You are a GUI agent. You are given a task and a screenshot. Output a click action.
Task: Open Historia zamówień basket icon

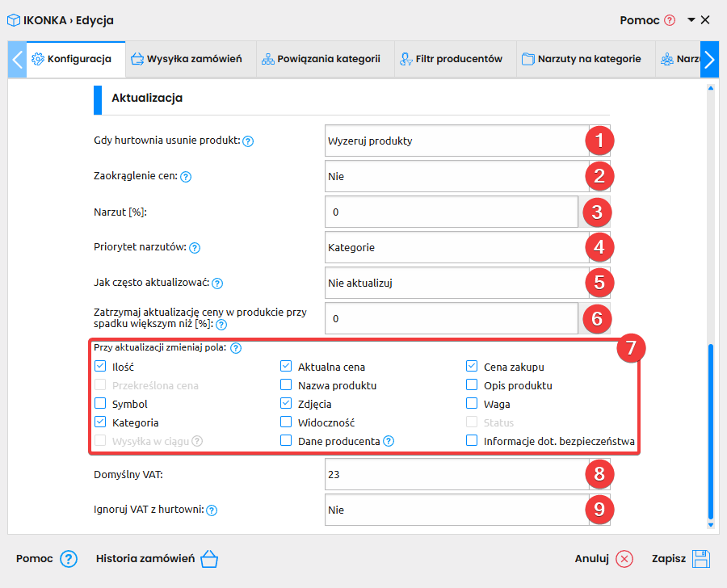[x=209, y=559]
